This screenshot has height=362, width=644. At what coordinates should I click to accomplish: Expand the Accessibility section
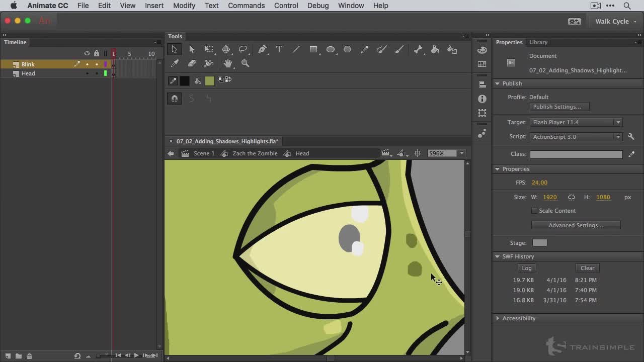[498, 318]
